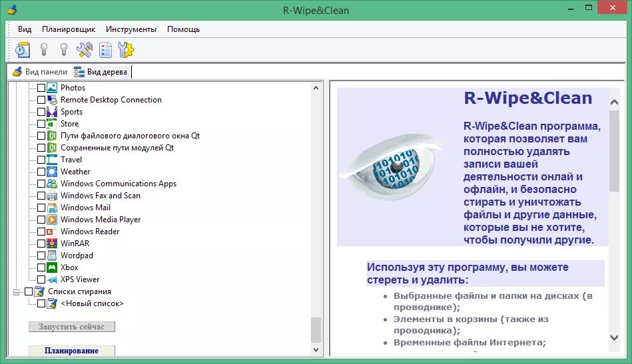Select the Photos app icon in the tree
This screenshot has width=632, height=364.
click(x=52, y=87)
